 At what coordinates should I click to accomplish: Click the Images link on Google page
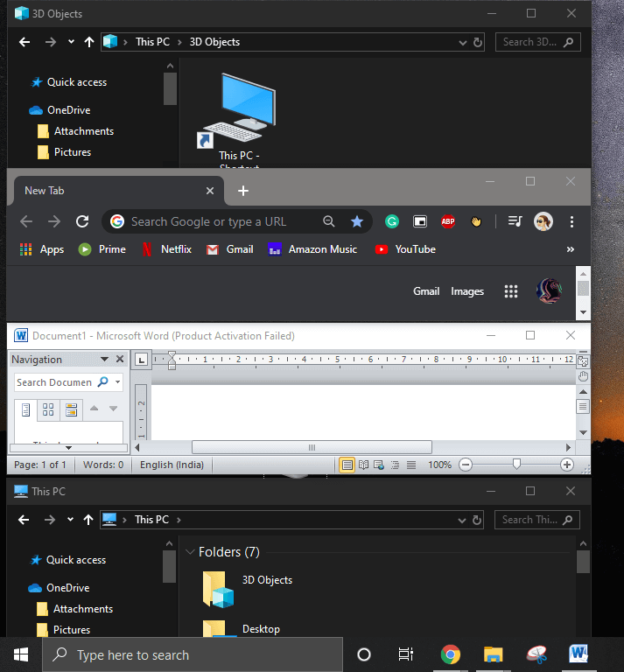[467, 291]
